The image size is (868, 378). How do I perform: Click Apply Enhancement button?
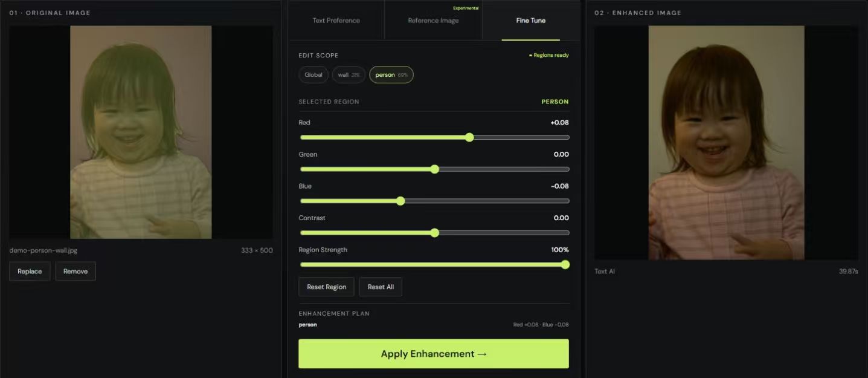434,354
